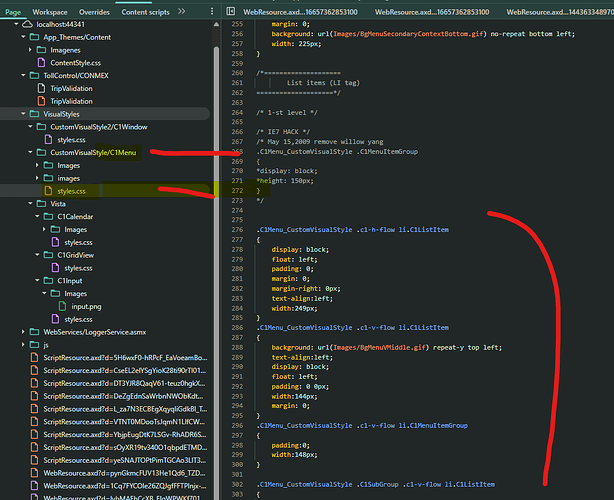Expand the js folder

[23, 345]
